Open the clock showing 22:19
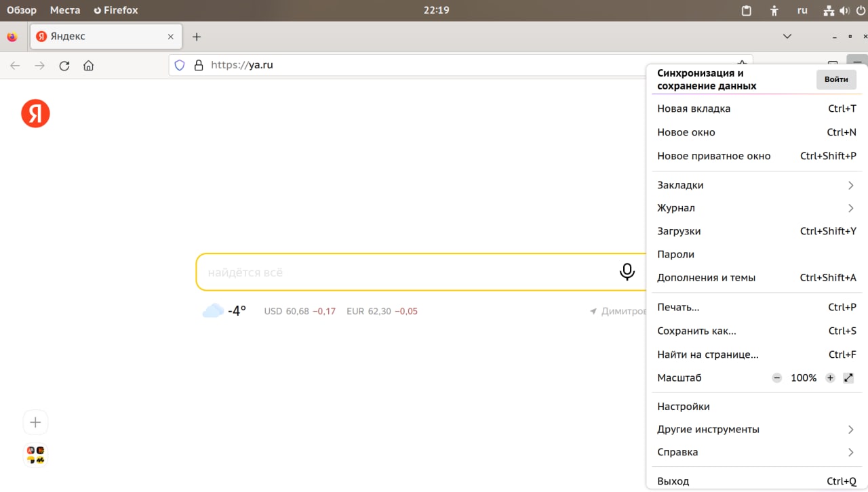 (x=436, y=10)
